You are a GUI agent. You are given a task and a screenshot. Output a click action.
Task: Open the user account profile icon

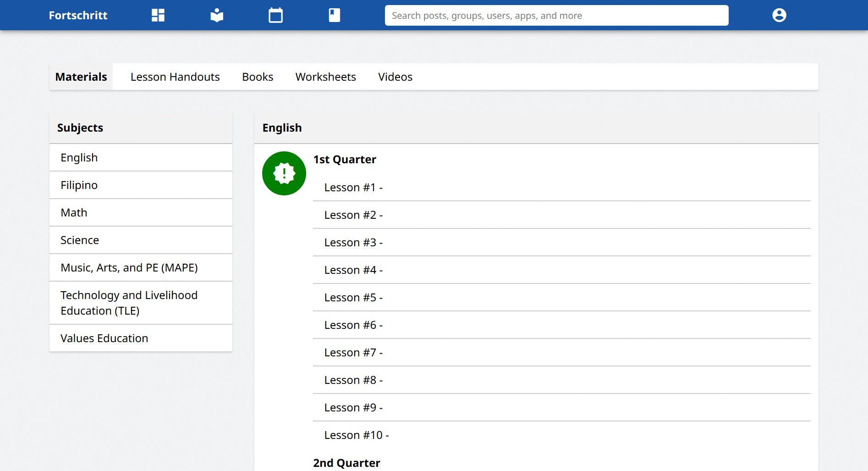[x=779, y=15]
